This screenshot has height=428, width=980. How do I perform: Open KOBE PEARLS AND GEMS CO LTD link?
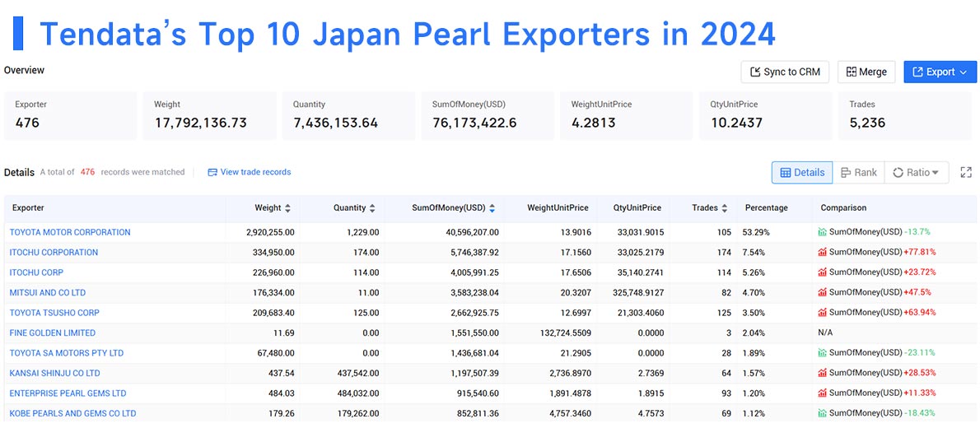pos(72,413)
